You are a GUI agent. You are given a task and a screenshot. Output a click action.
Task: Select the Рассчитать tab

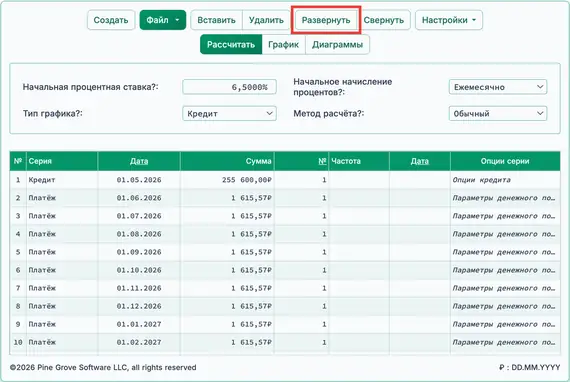[231, 45]
